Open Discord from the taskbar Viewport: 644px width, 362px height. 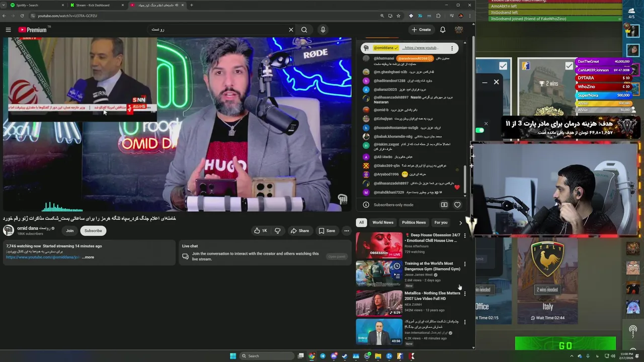click(x=334, y=356)
